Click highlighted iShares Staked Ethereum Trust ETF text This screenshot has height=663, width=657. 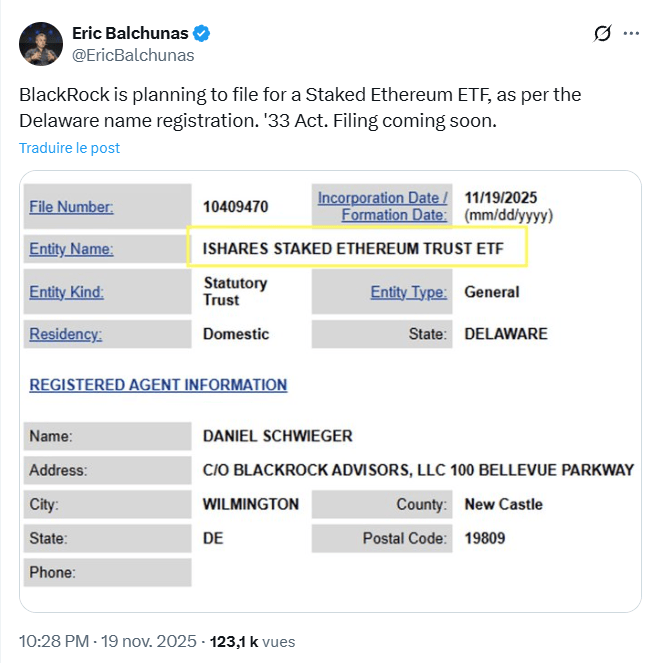(353, 248)
